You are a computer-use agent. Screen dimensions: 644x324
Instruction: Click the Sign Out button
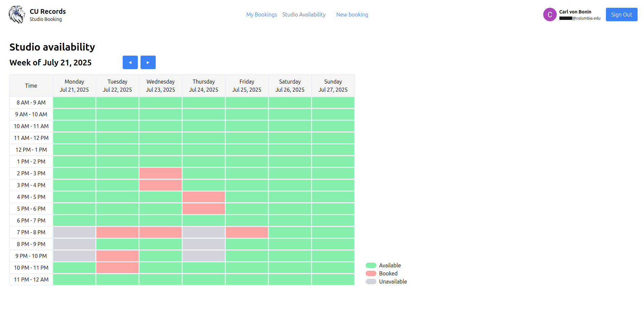pyautogui.click(x=621, y=14)
